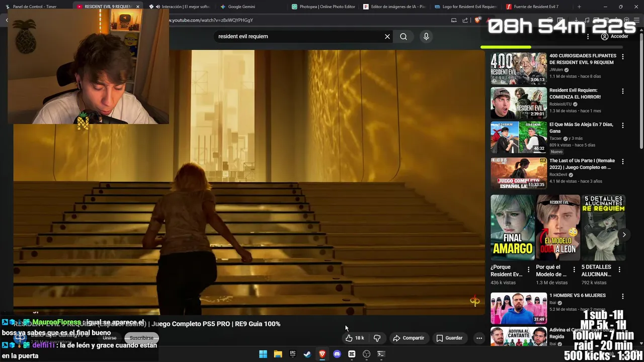The height and width of the screenshot is (362, 644).
Task: Dislike the video with thumbs-down icon
Action: click(377, 338)
